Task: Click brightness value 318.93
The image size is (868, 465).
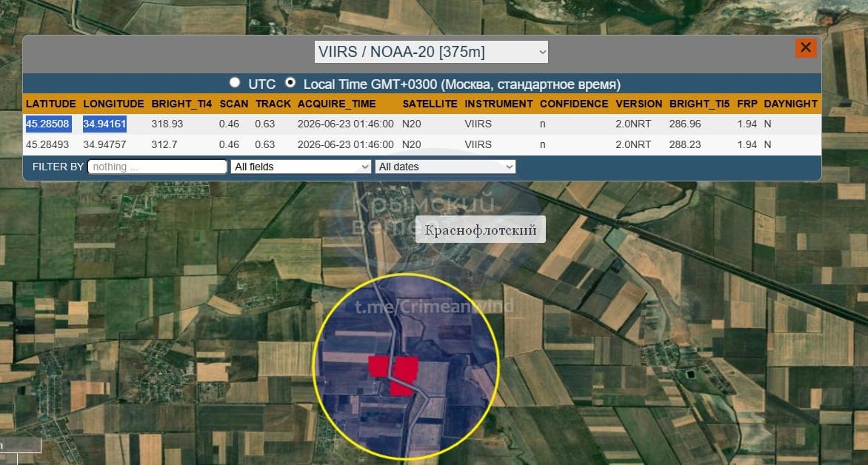Action: coord(167,124)
